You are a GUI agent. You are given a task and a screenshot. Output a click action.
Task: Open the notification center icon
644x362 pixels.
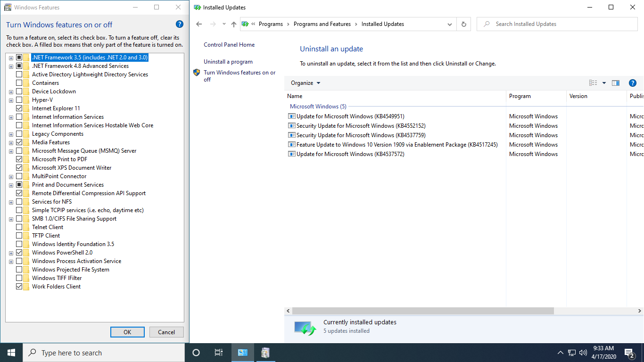629,353
